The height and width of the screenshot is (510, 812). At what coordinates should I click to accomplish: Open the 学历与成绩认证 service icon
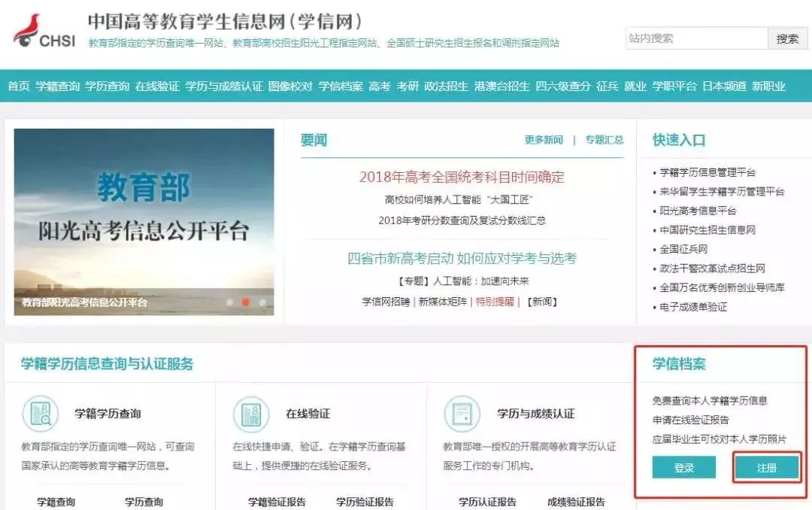(x=462, y=414)
